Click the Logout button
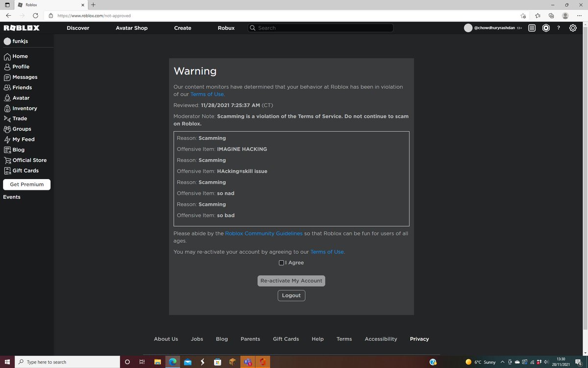 pos(291,295)
